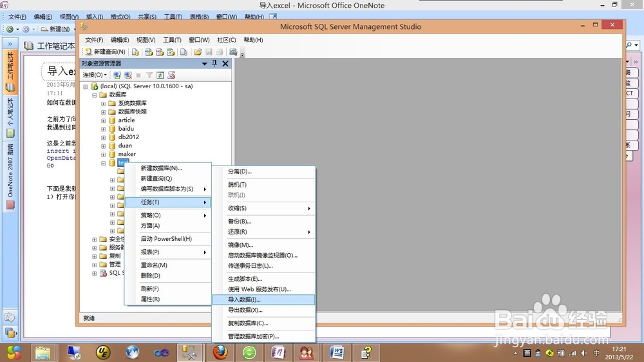Click the UltraEdit icon in the taskbar
Screen dimensions: 644x362
point(102,352)
